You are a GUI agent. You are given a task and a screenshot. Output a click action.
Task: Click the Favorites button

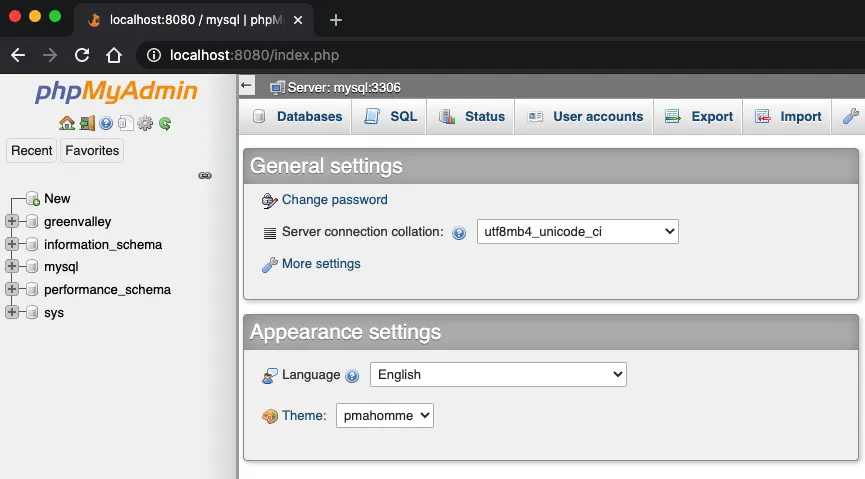pyautogui.click(x=92, y=151)
